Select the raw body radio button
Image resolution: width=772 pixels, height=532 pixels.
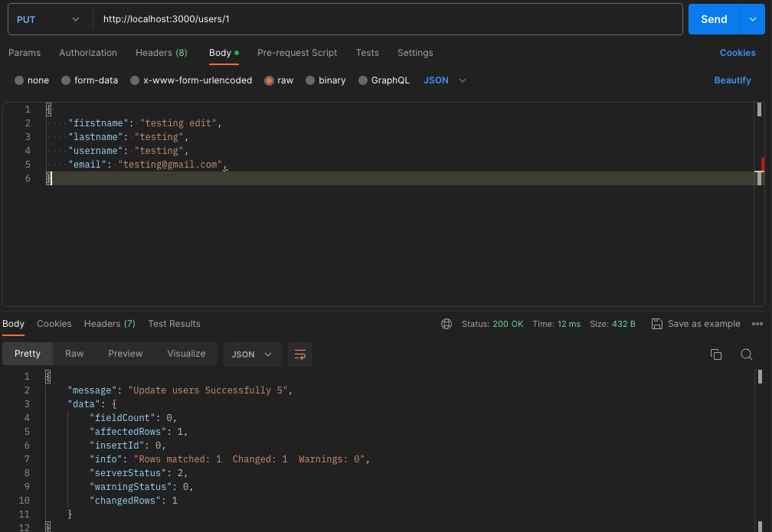pyautogui.click(x=269, y=80)
